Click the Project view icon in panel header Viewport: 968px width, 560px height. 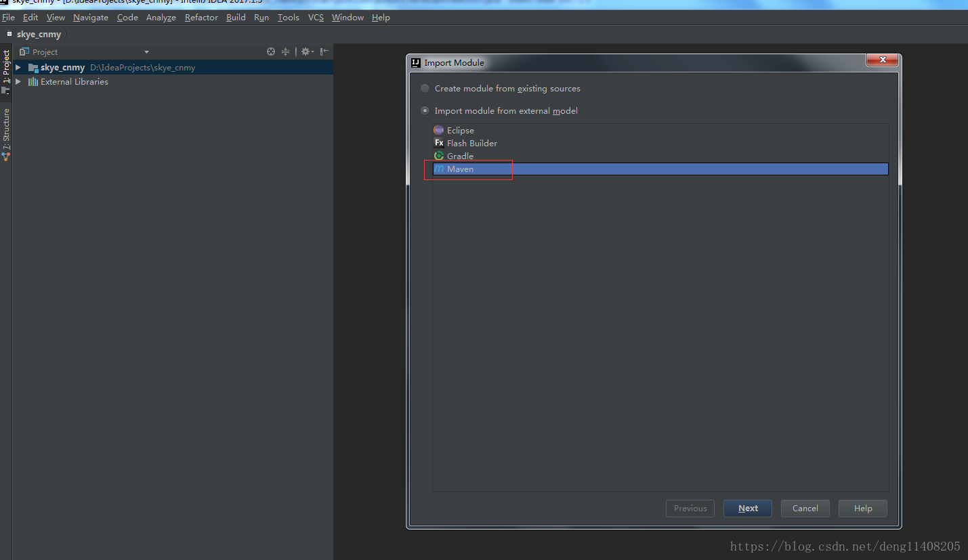tap(24, 51)
